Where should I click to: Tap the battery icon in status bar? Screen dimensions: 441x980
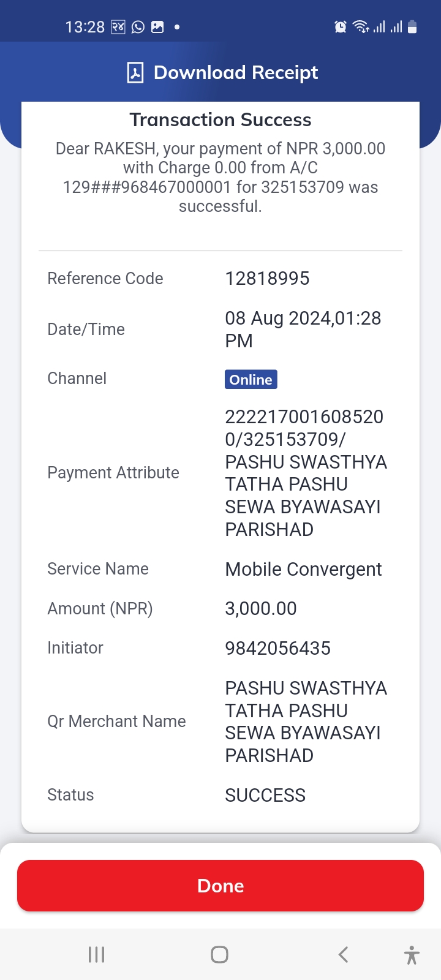pos(412,27)
